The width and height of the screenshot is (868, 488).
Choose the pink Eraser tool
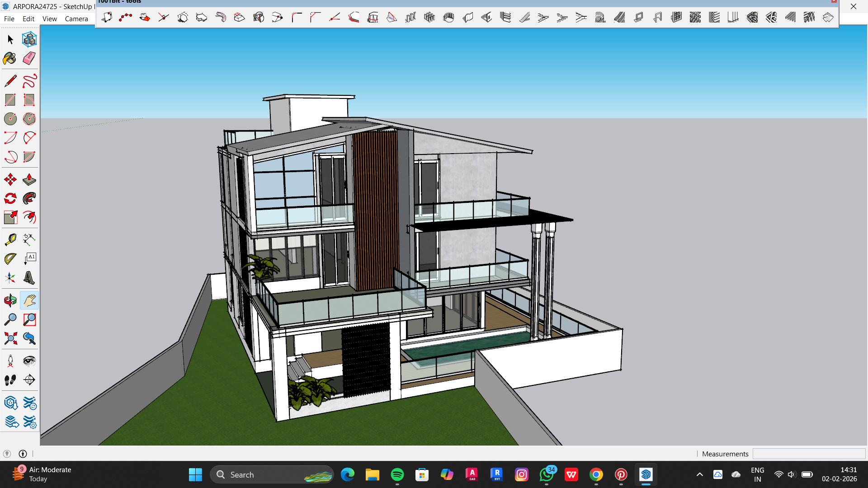(29, 59)
